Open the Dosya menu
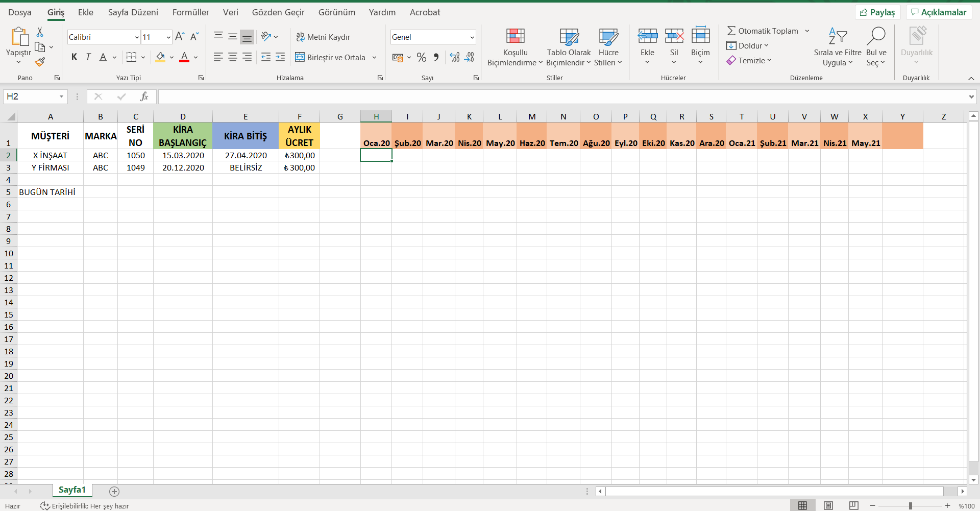This screenshot has height=511, width=980. (20, 12)
